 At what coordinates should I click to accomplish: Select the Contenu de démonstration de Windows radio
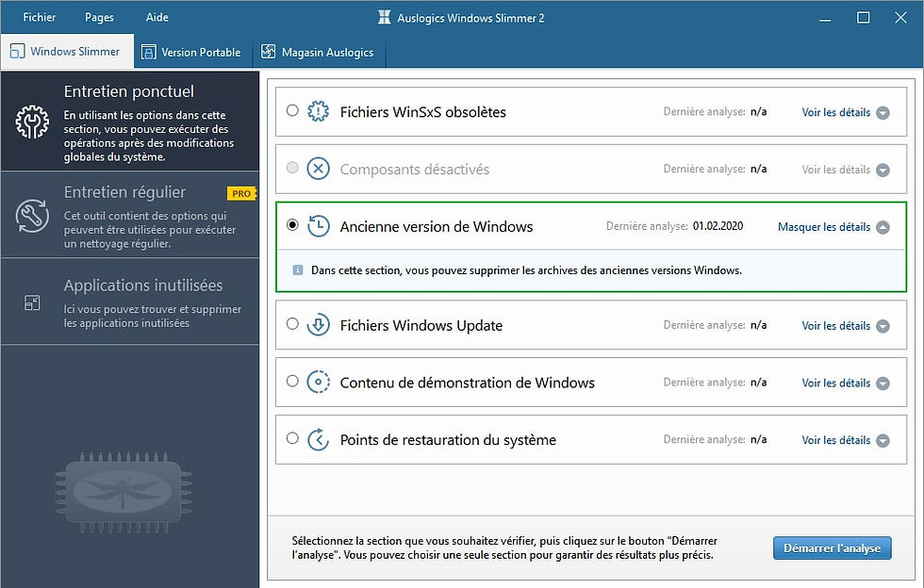coord(292,381)
